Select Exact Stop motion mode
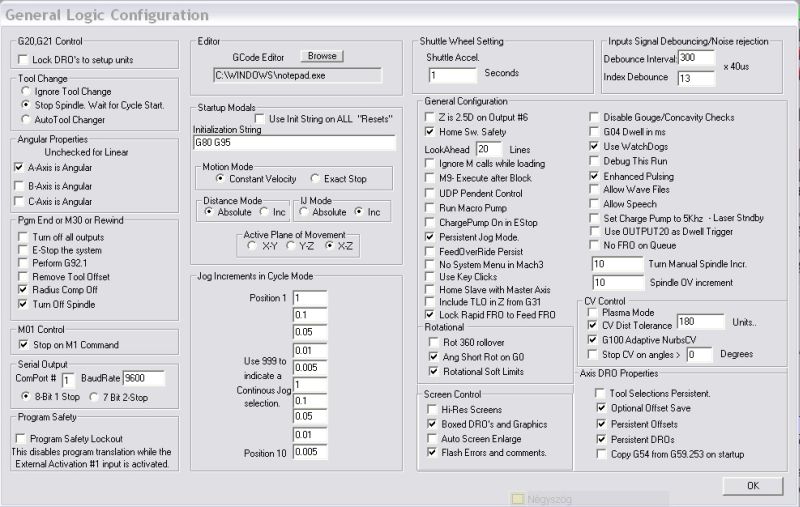Screen dimensions: 800x507 point(315,179)
